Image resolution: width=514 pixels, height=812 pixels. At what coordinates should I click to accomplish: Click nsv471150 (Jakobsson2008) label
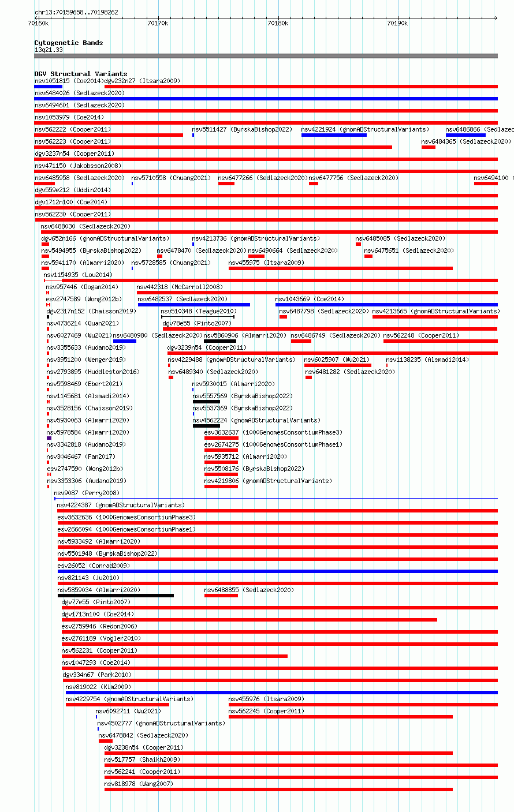point(78,166)
